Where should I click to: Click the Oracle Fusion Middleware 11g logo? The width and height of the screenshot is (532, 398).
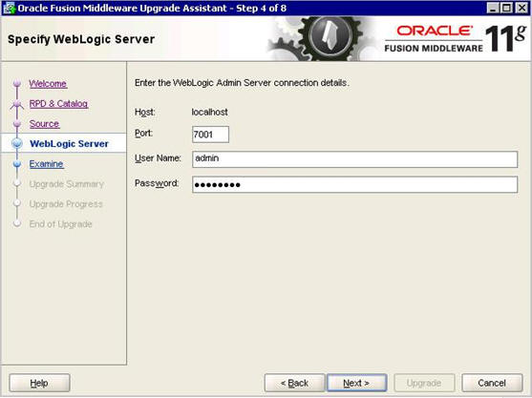click(456, 38)
